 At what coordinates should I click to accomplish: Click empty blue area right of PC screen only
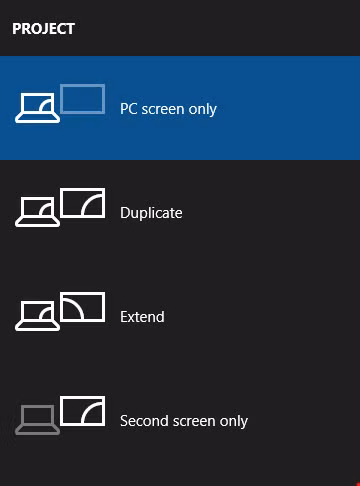[x=287, y=108]
